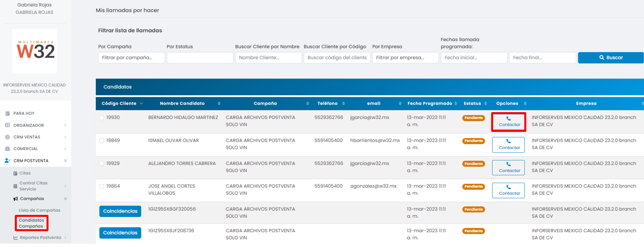This screenshot has width=644, height=247.
Task: Check the box for client 19930
Action: [102, 118]
